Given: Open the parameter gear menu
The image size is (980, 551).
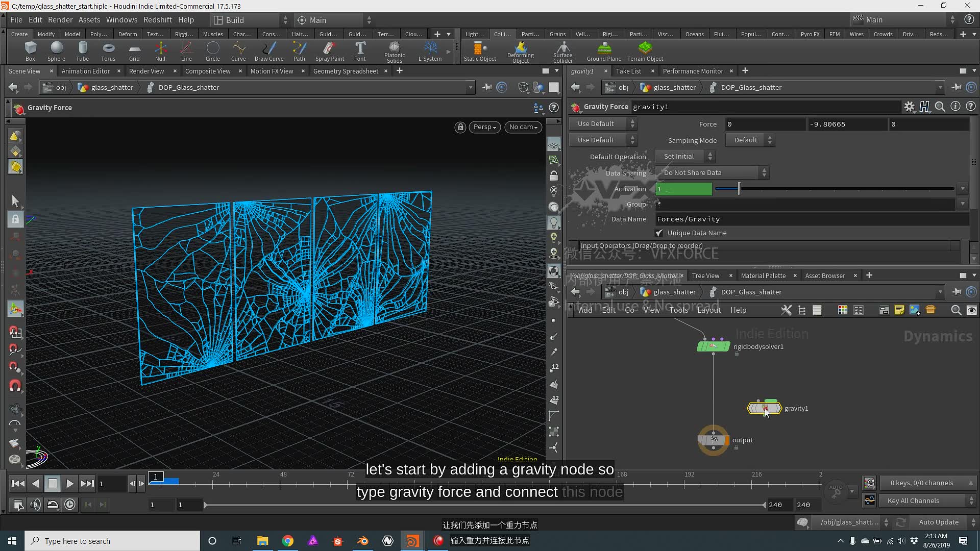Looking at the screenshot, I should tap(909, 107).
